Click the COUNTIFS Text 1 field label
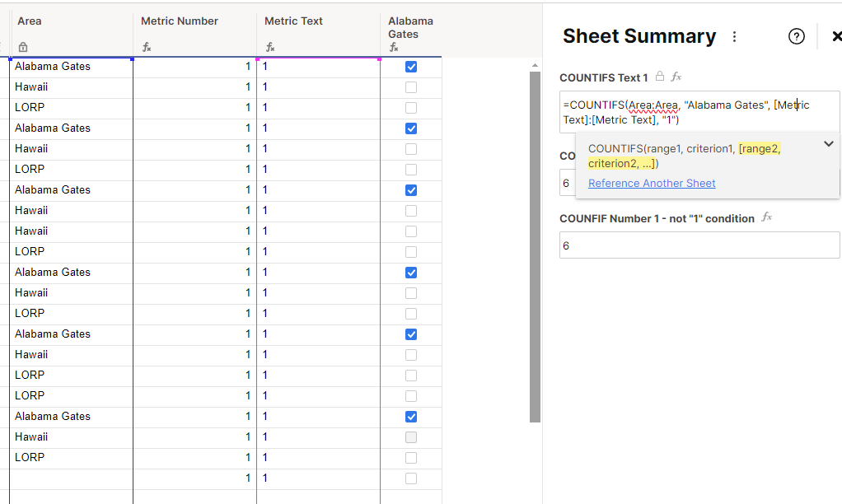The width and height of the screenshot is (842, 504). [604, 78]
